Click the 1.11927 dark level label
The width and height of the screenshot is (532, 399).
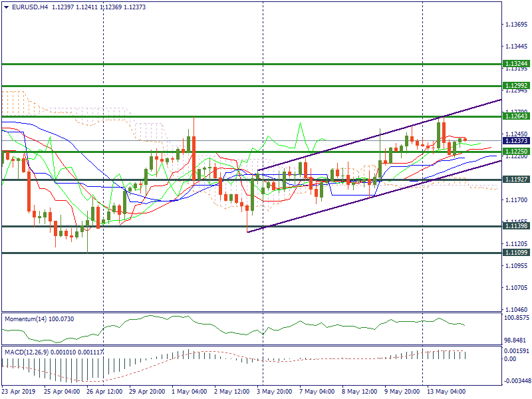515,180
